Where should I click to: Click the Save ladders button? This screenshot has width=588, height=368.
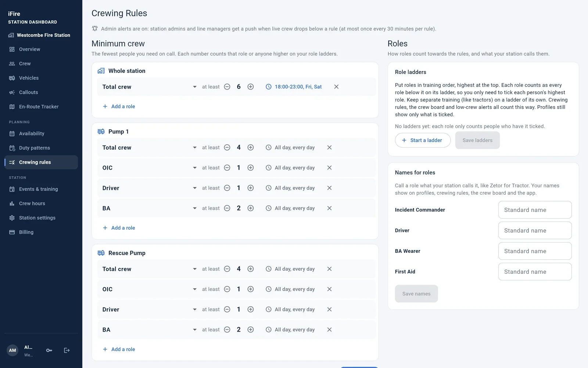[x=477, y=140]
